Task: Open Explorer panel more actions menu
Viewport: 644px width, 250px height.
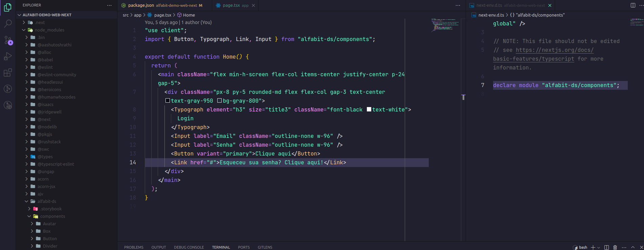Action: click(109, 5)
